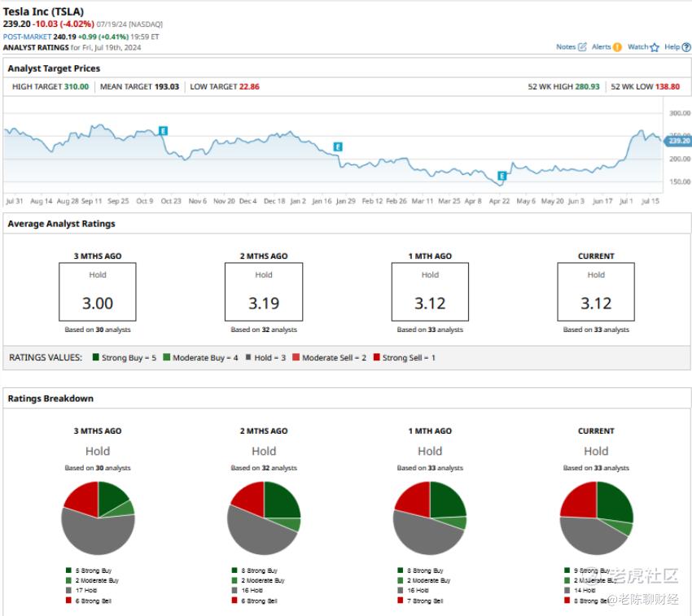Click the Moderate Sell legend swatch
Screen dimensions: 692x616
click(x=296, y=357)
